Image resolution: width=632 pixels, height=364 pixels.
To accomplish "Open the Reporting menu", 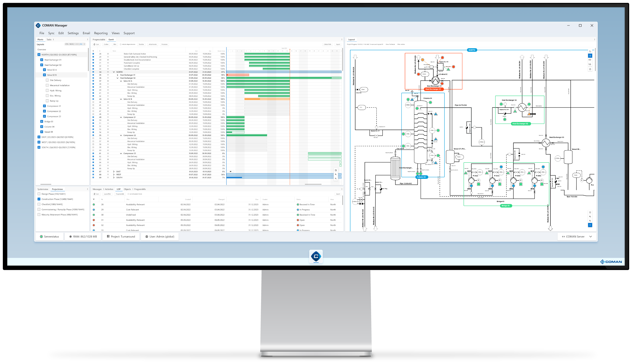I will pyautogui.click(x=101, y=33).
